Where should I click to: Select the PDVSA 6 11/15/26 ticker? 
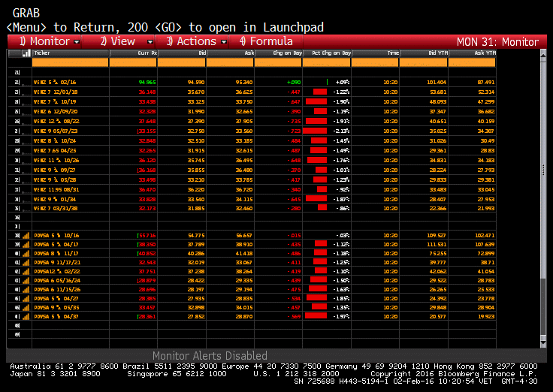(x=57, y=289)
